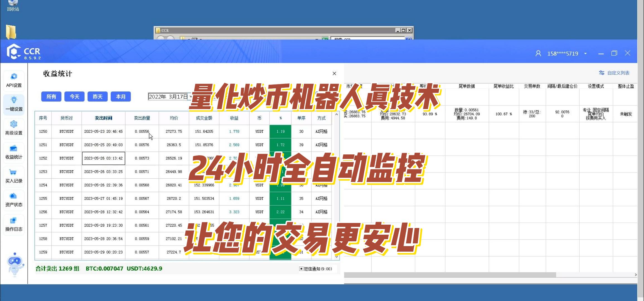Open 买入记录 sidebar item
Viewport: 644px width, 301px height.
pos(14,176)
